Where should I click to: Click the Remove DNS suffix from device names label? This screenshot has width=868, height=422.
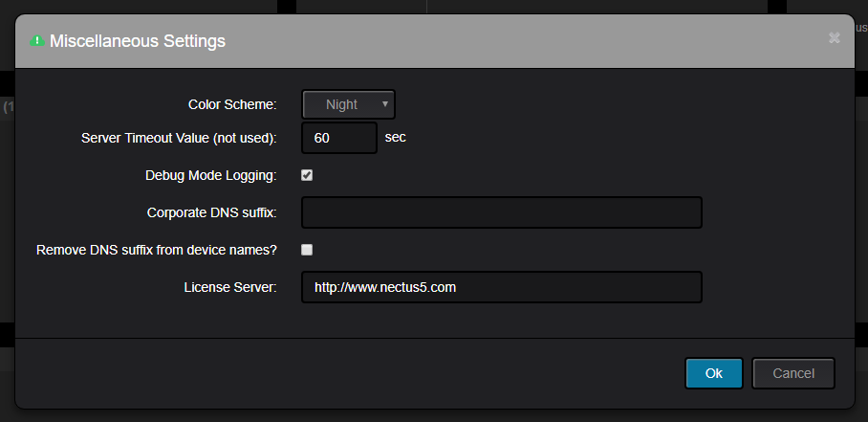pos(157,250)
